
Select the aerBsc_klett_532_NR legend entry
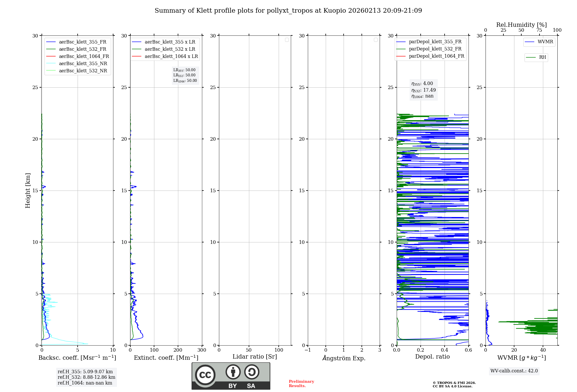[83, 71]
